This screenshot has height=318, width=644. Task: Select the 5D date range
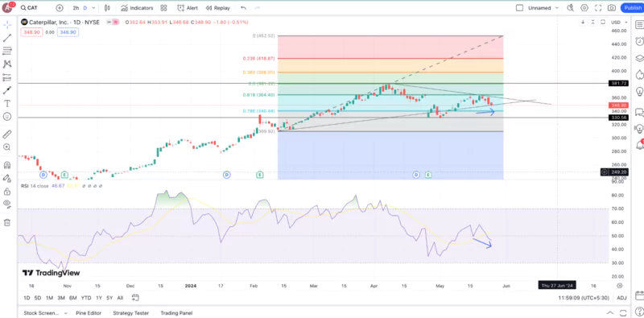click(38, 298)
